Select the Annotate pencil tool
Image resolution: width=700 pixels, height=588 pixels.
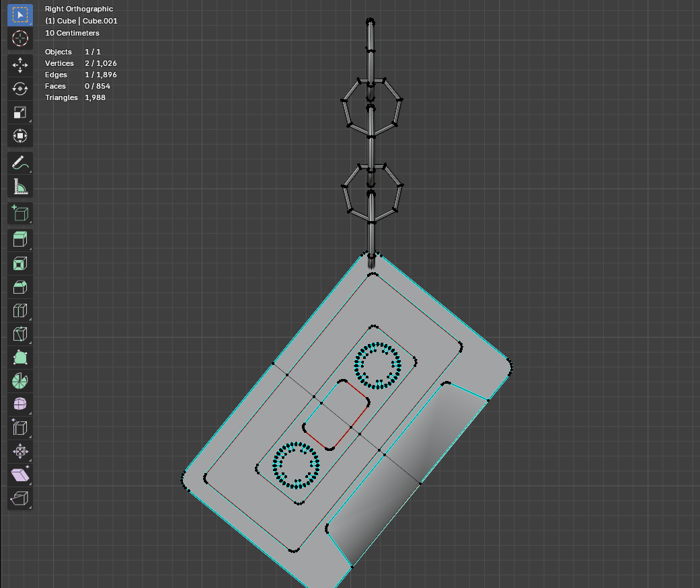(20, 163)
